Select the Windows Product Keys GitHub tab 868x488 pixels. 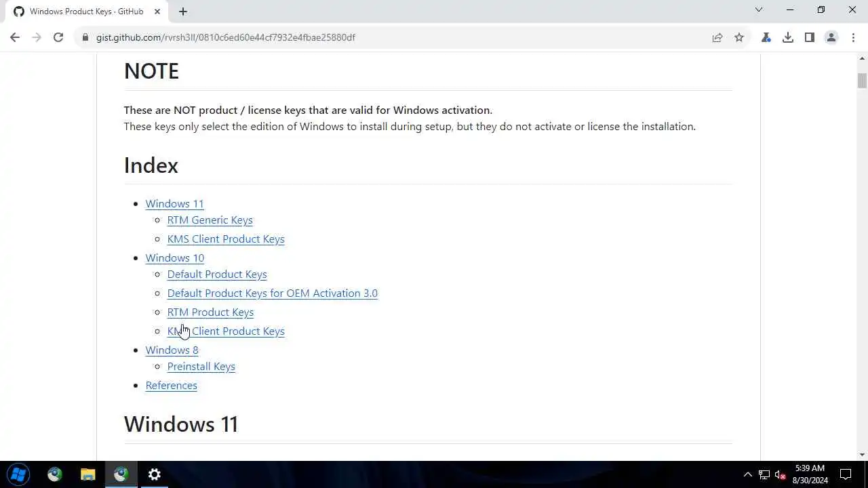pyautogui.click(x=86, y=12)
